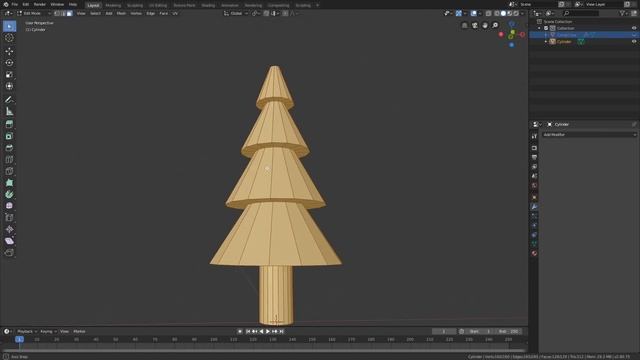Choose the Rotate tool
Screen dimensions: 640x360
coord(9,62)
